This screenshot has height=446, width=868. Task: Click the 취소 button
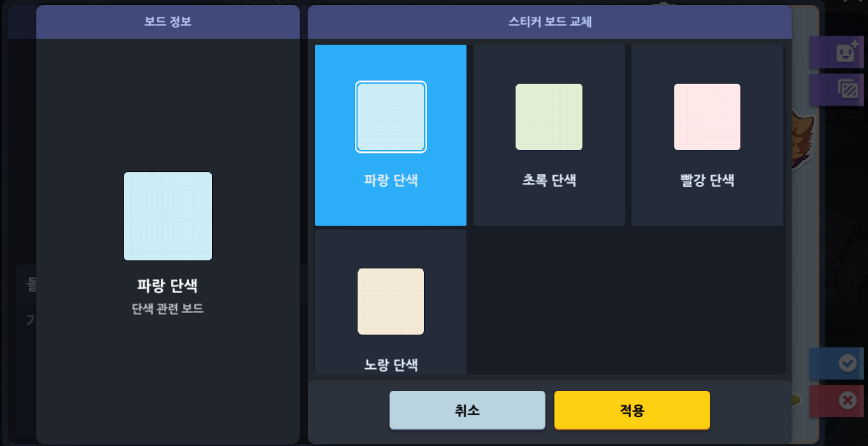tap(467, 410)
